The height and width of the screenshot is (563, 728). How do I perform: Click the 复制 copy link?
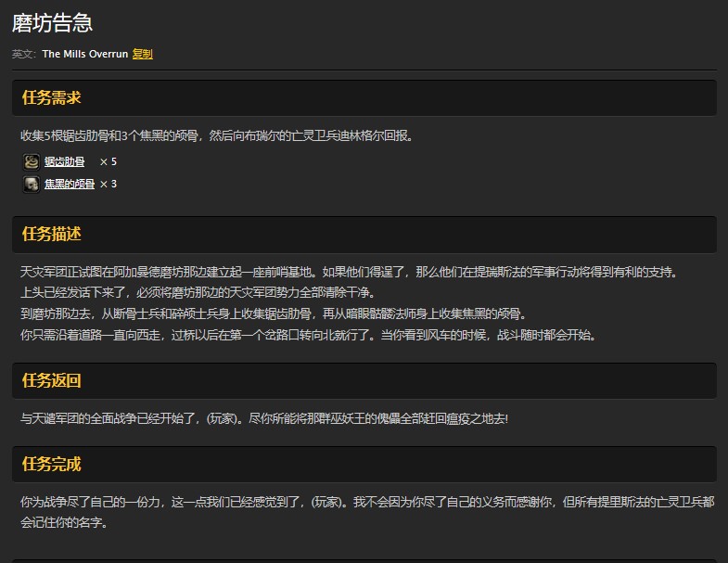[x=143, y=54]
